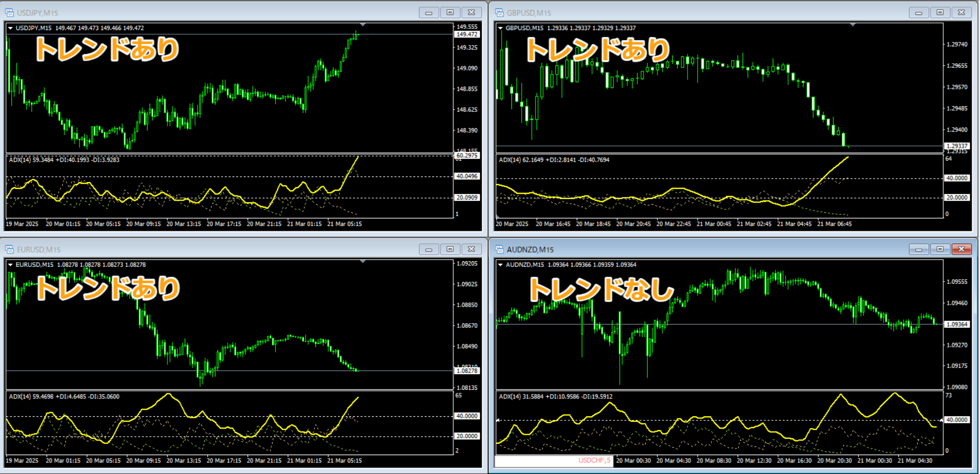Expand the triangle beside the GBPUSD,M15 symbol label
This screenshot has height=474, width=980.
pos(500,28)
